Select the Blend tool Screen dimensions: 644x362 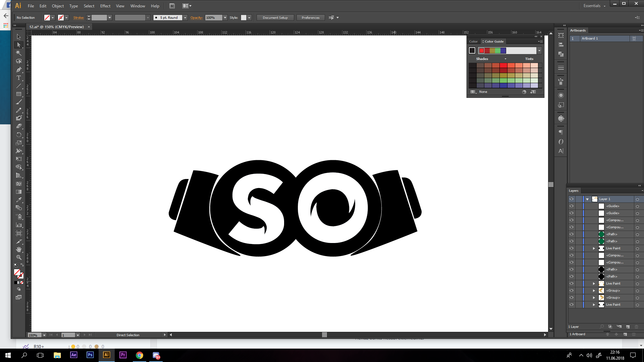(x=19, y=208)
